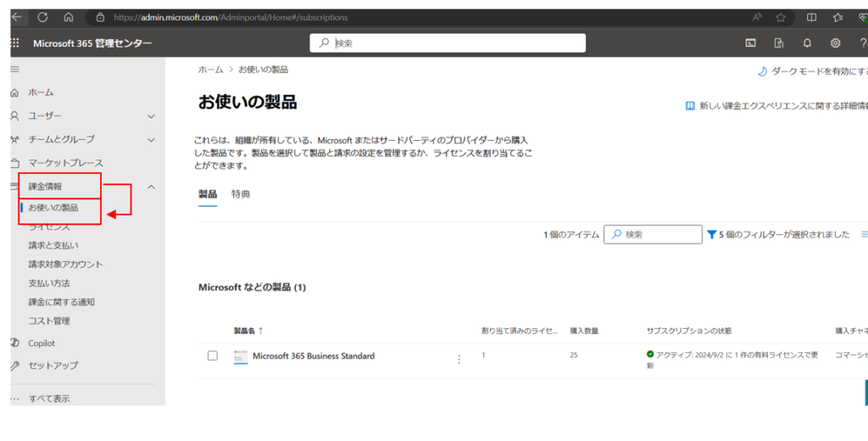Open Cloud Shell icon in header
Image resolution: width=868 pixels, height=441 pixels.
[x=751, y=43]
